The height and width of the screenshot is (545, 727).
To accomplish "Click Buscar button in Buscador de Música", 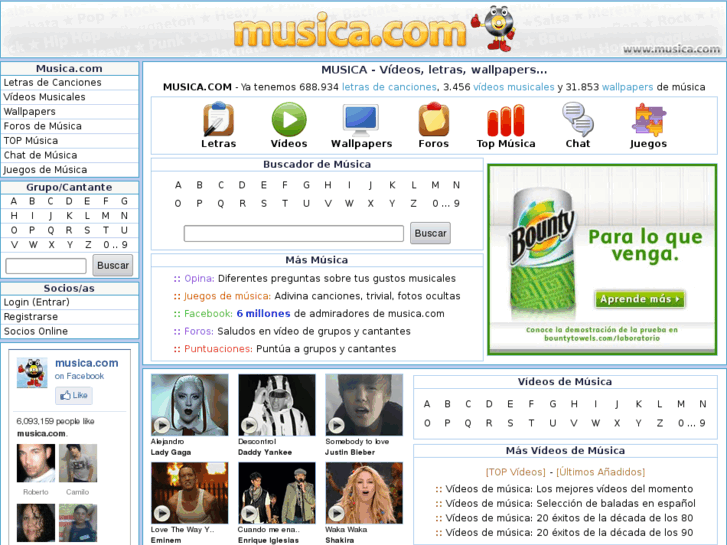I will click(430, 233).
